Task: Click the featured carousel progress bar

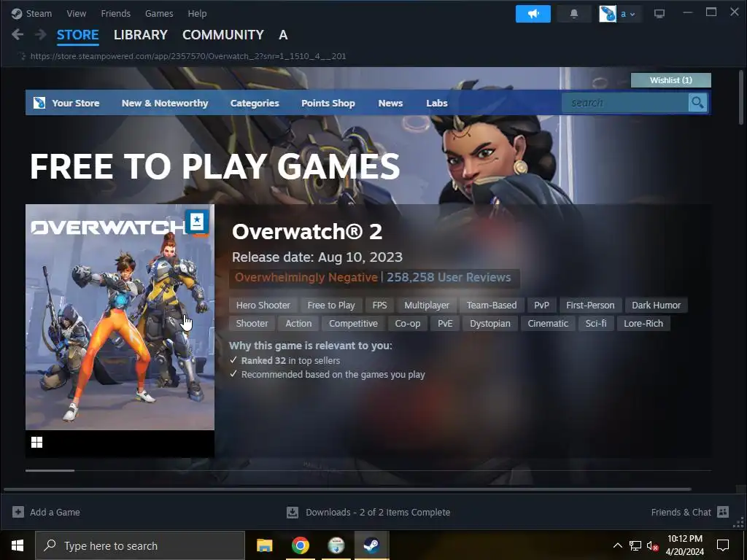Action: pos(368,470)
